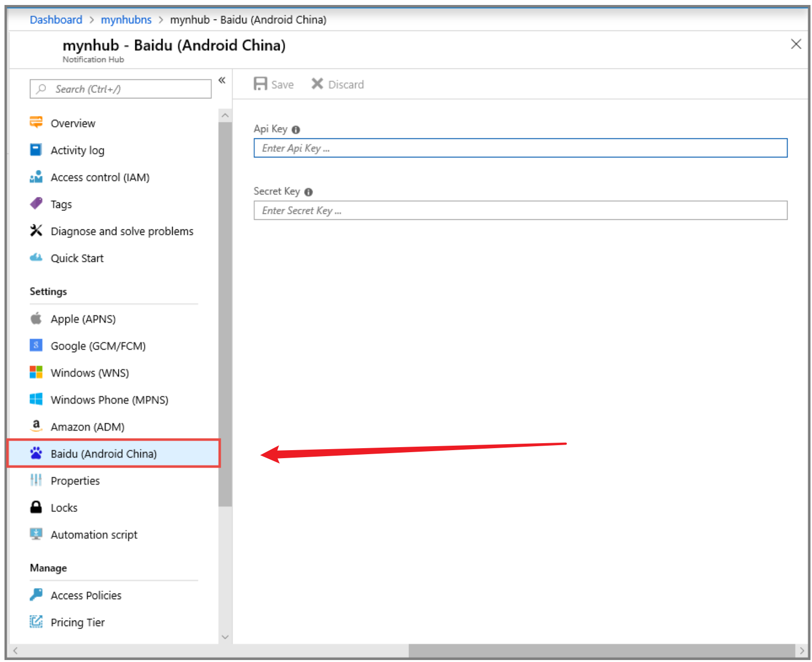Open Diagnose and solve problems
812x662 pixels.
[121, 231]
